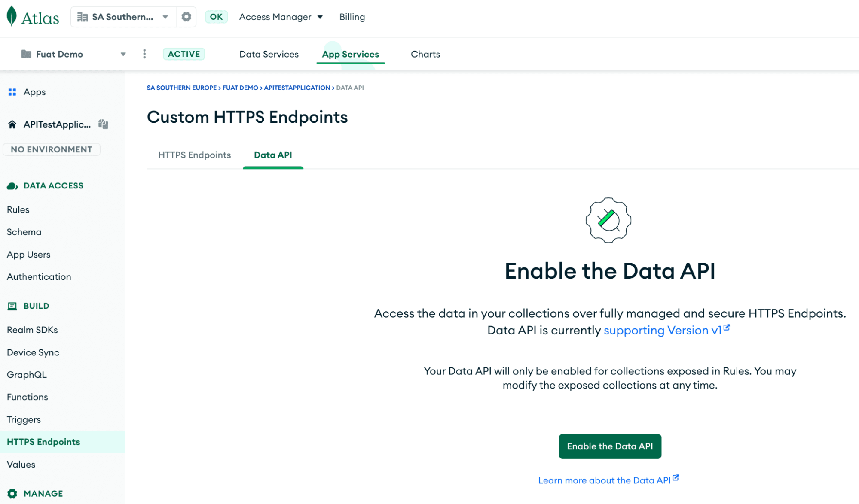Go to the Charts tab

tap(425, 54)
